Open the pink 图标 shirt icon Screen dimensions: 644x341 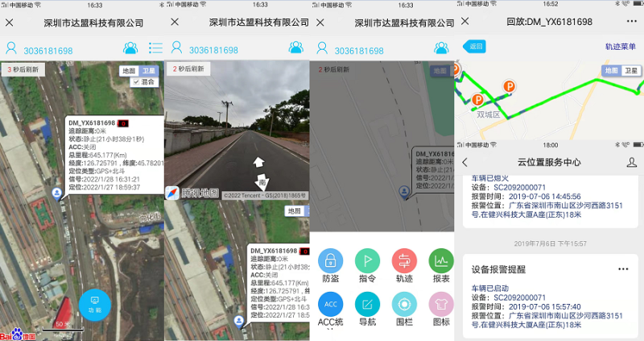click(441, 305)
